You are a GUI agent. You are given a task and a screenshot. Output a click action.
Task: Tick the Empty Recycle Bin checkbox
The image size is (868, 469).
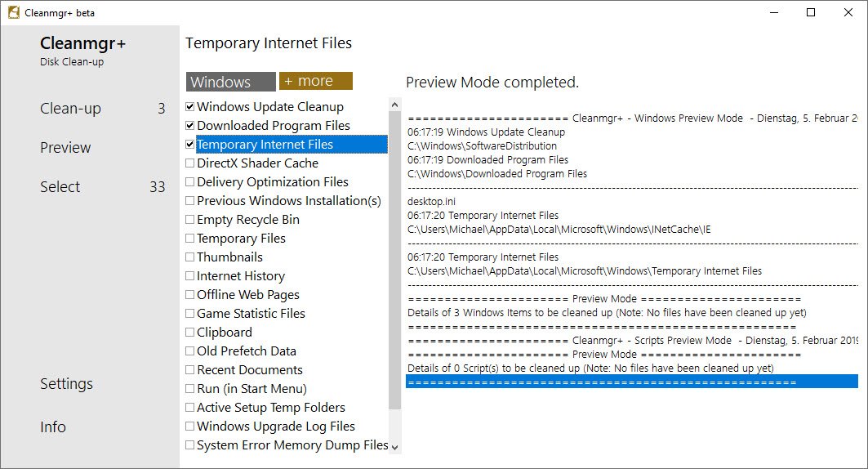coord(189,220)
